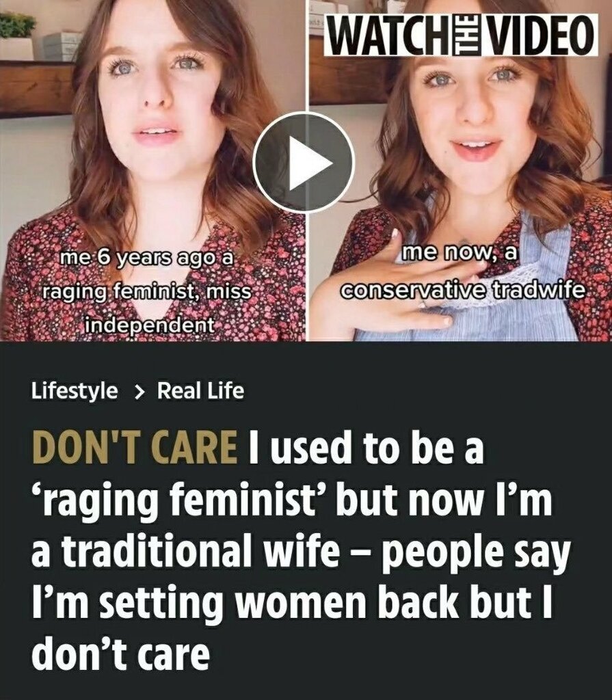Click the 'independent' caption word on the left frame

pyautogui.click(x=149, y=325)
